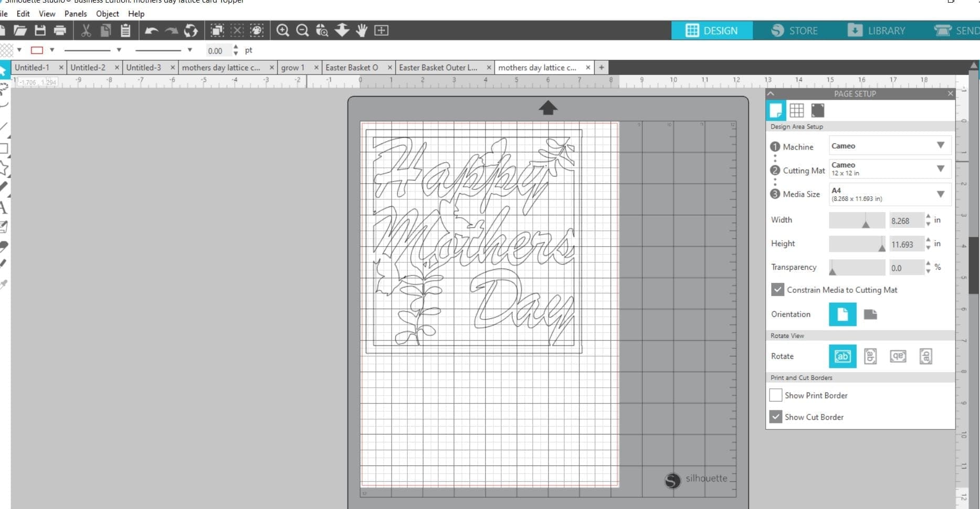This screenshot has width=980, height=509.
Task: Open the grid settings tab icon
Action: pos(796,110)
